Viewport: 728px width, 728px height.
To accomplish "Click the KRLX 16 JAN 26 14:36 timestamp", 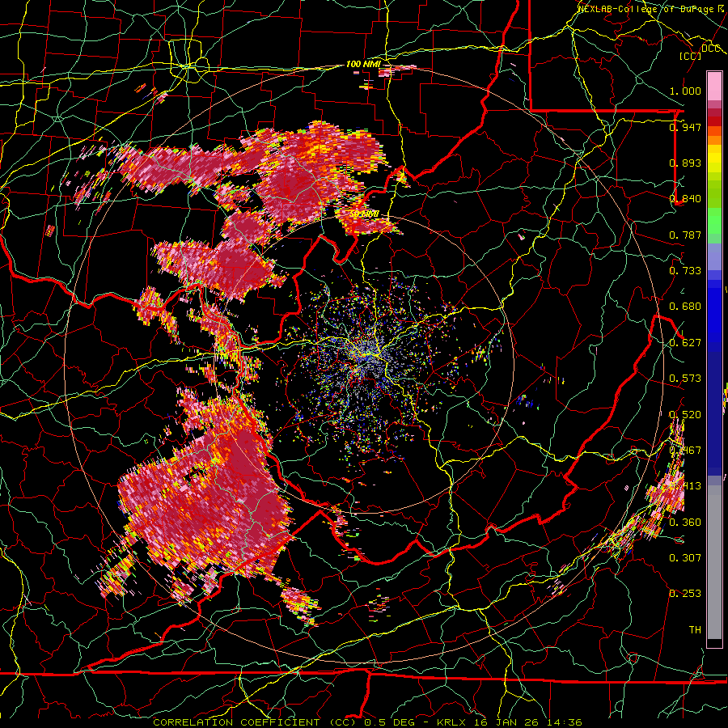I will pyautogui.click(x=510, y=722).
